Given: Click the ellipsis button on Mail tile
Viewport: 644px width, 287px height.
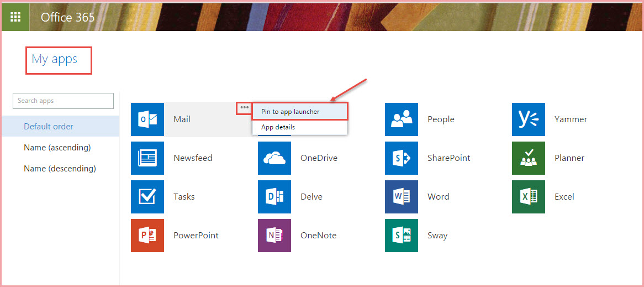Looking at the screenshot, I should (x=244, y=108).
